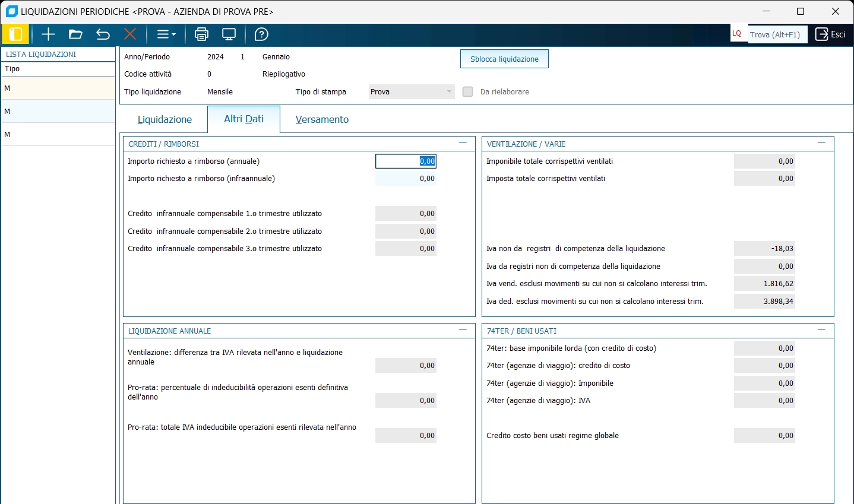The width and height of the screenshot is (854, 504).
Task: Open the folder icon in toolbar
Action: tap(75, 34)
